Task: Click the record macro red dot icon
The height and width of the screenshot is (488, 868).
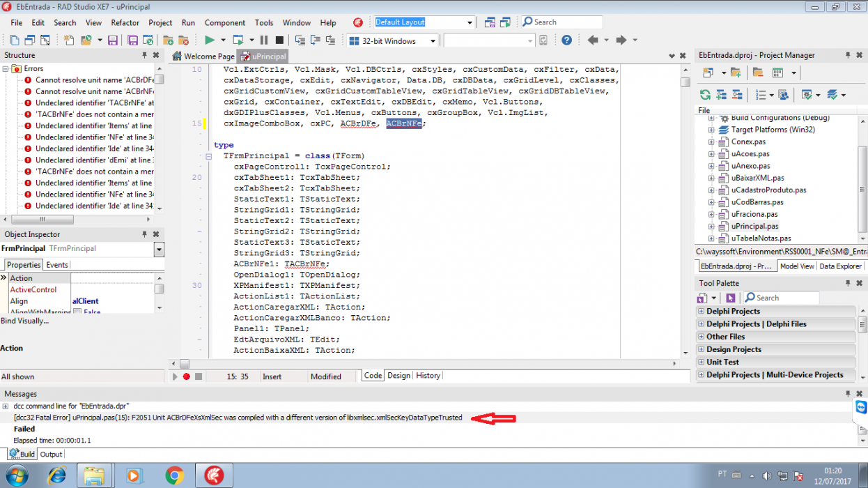Action: (187, 376)
